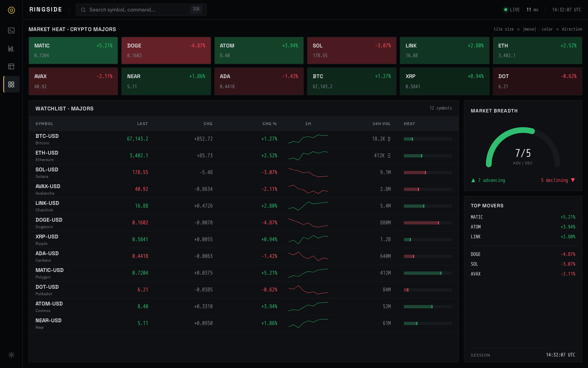The height and width of the screenshot is (368, 588).
Task: Sort watchlist by HEAT column header
Action: (x=409, y=124)
